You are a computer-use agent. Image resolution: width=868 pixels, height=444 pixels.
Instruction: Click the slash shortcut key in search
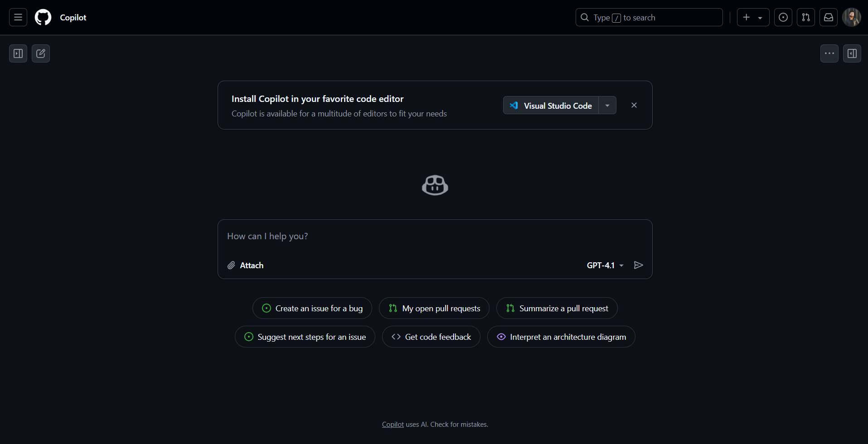pos(616,18)
